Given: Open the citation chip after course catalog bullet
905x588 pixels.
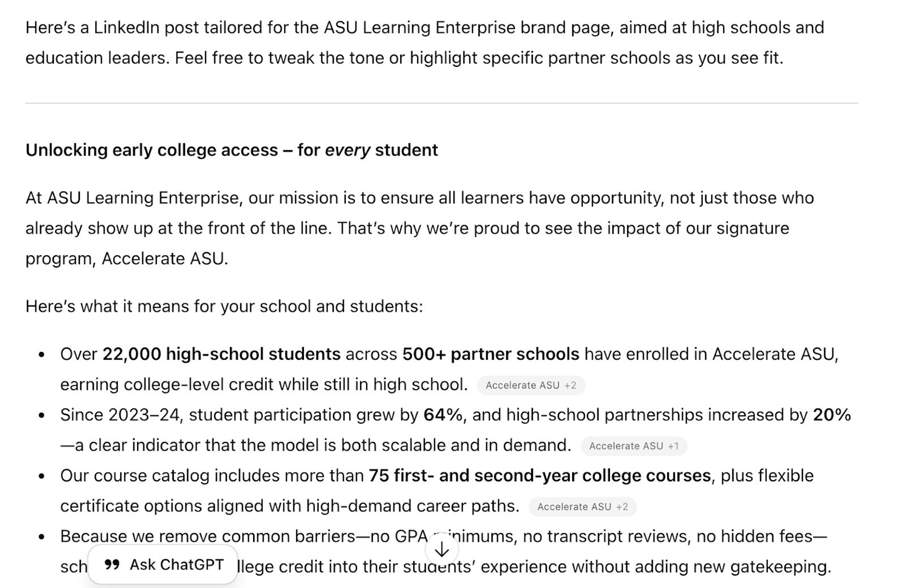Looking at the screenshot, I should tap(574, 506).
